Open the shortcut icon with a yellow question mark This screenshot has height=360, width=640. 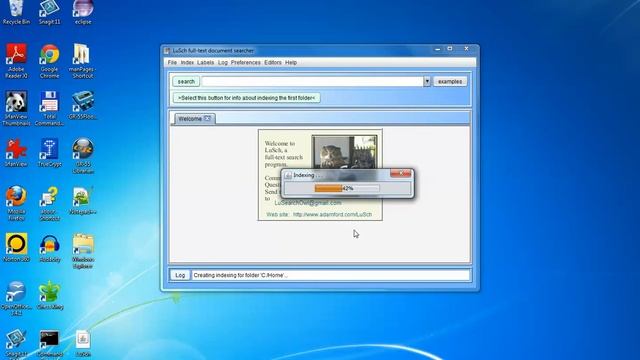point(49,204)
